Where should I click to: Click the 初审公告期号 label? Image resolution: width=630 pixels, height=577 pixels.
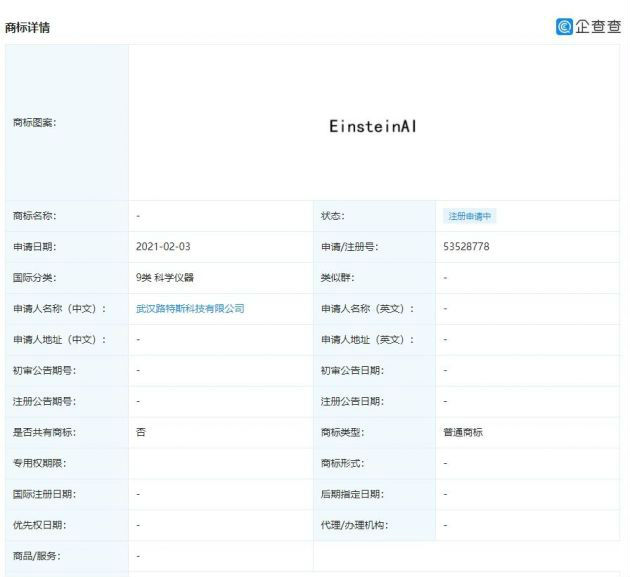44,370
